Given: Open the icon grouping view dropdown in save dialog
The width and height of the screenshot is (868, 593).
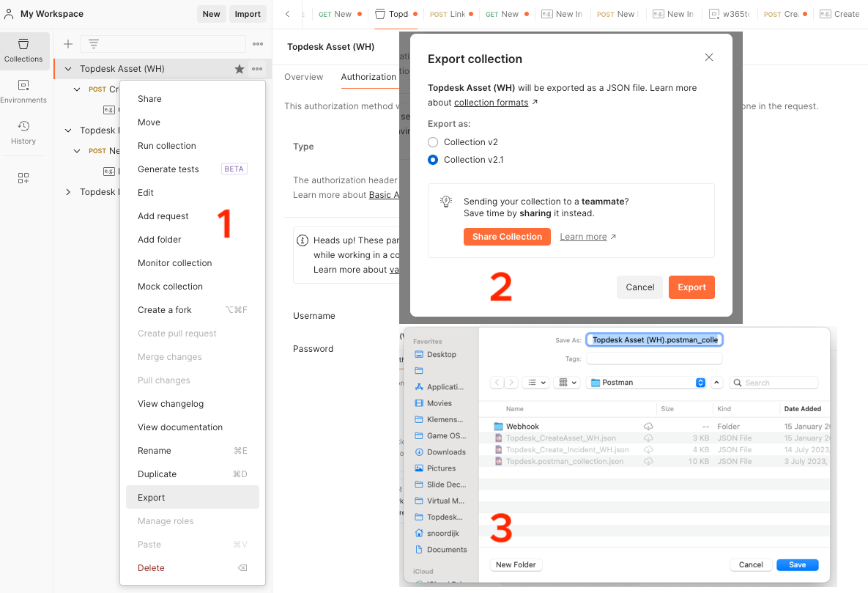Looking at the screenshot, I should (568, 383).
